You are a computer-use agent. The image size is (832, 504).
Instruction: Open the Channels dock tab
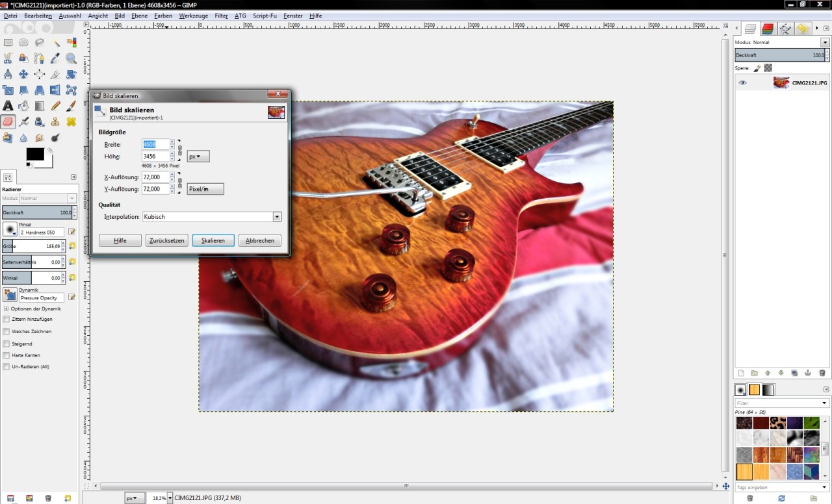(x=768, y=29)
